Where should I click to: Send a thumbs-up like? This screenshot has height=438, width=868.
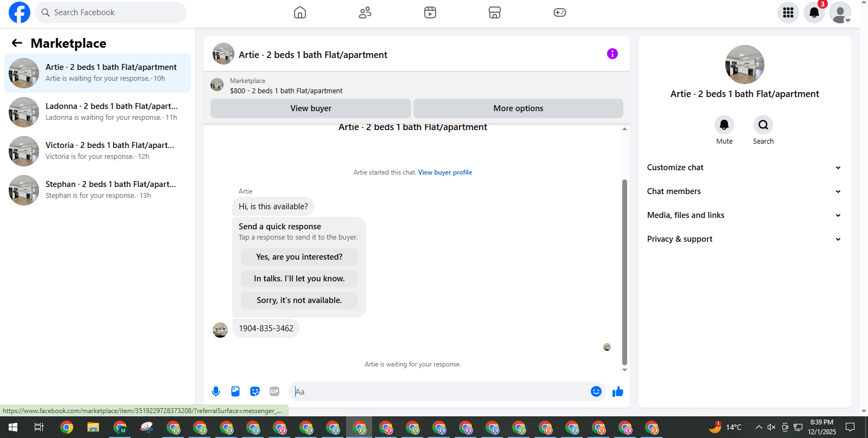click(x=618, y=391)
